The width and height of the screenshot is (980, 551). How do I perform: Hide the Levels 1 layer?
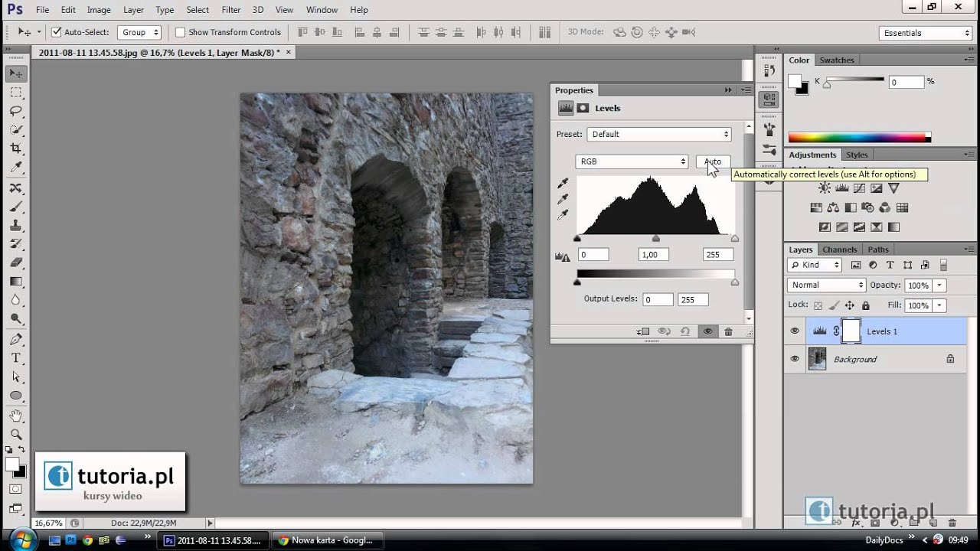pyautogui.click(x=795, y=331)
